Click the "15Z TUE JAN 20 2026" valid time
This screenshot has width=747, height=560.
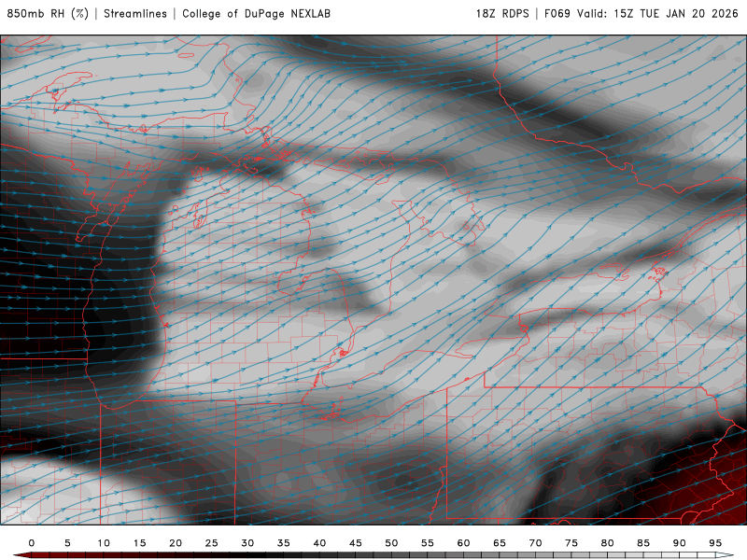pos(676,14)
